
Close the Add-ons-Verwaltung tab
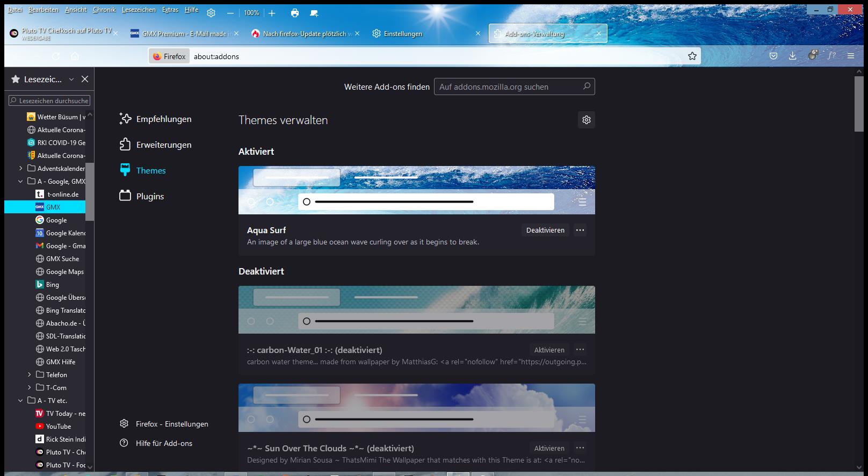(599, 33)
